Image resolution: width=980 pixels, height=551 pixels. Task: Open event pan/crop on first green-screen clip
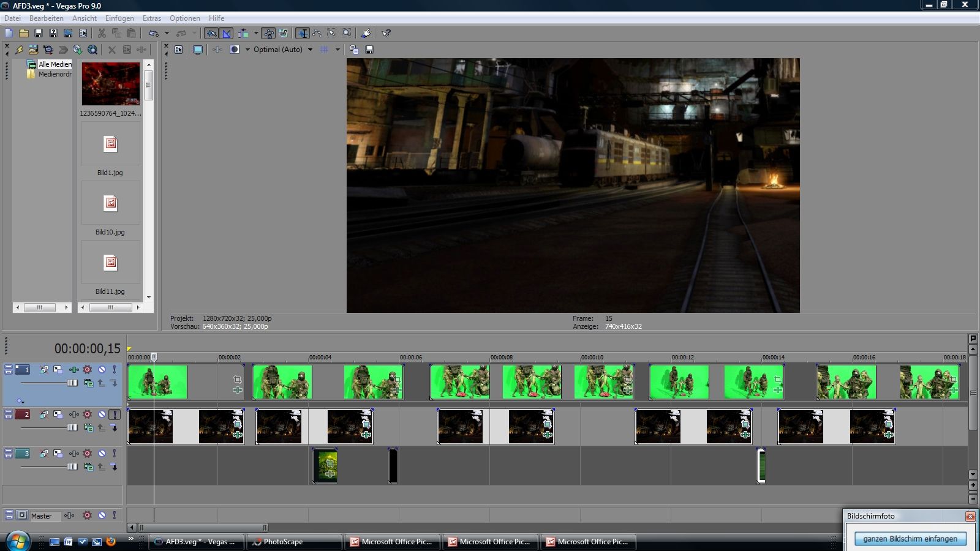pyautogui.click(x=237, y=380)
